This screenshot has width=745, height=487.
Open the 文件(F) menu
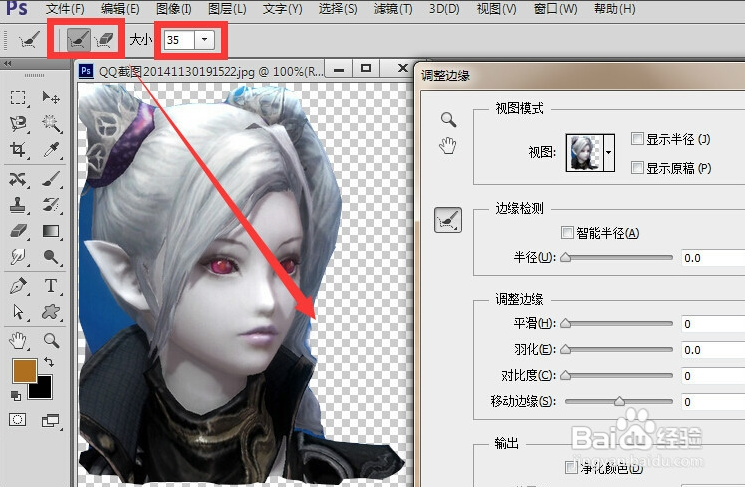coord(65,9)
